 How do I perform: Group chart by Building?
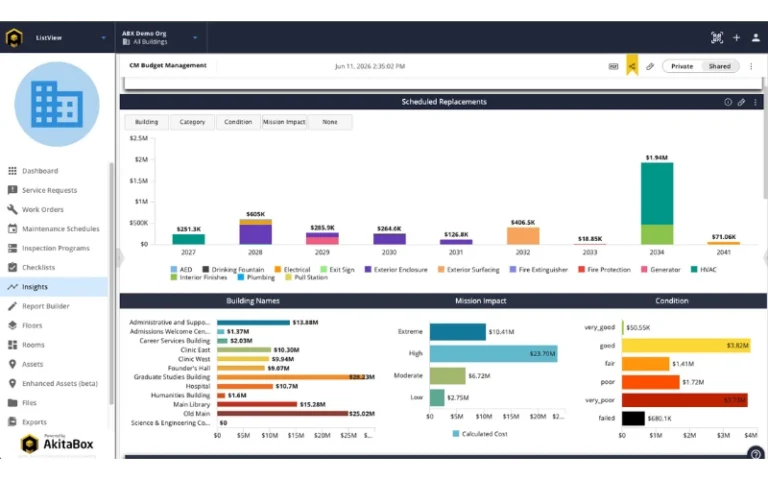click(x=146, y=122)
